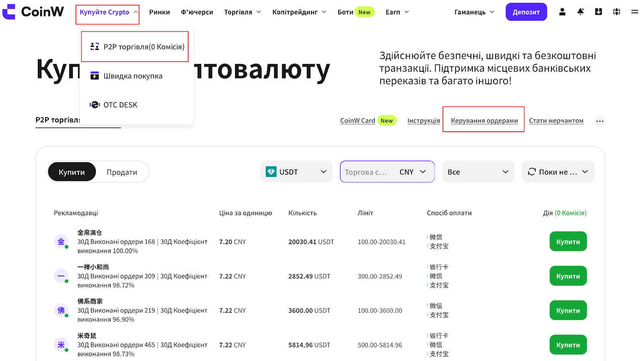644x361 pixels.
Task: Open Ф'ючерси in the top navigation
Action: (x=197, y=12)
